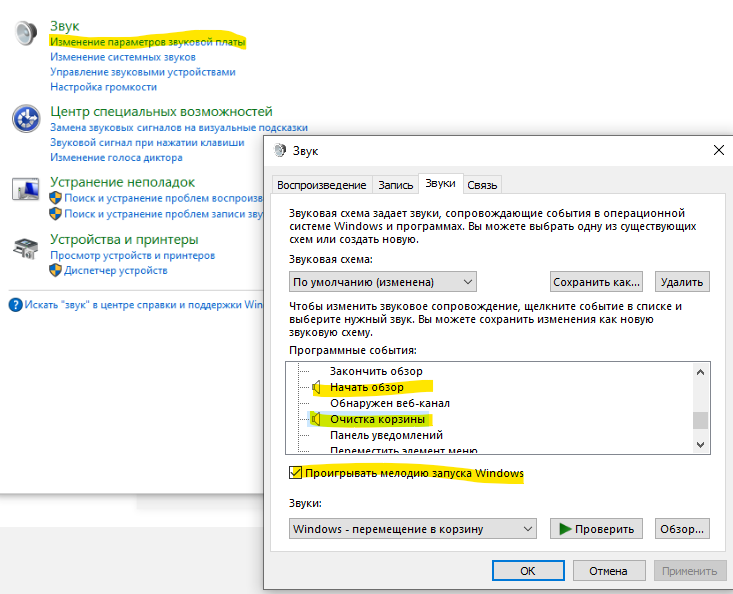The image size is (733, 594).
Task: Play sound with the Проверить button
Action: point(596,529)
